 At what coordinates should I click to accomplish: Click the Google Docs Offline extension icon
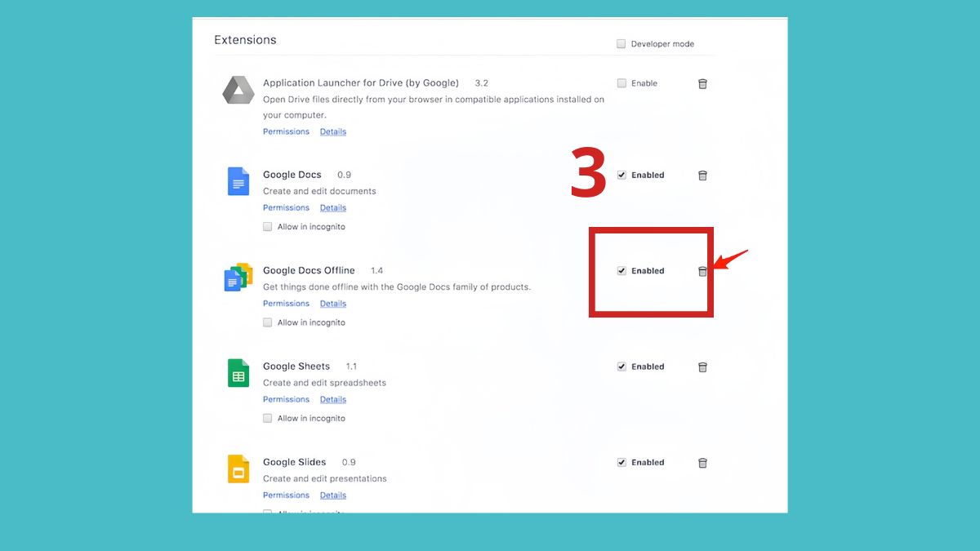click(238, 277)
